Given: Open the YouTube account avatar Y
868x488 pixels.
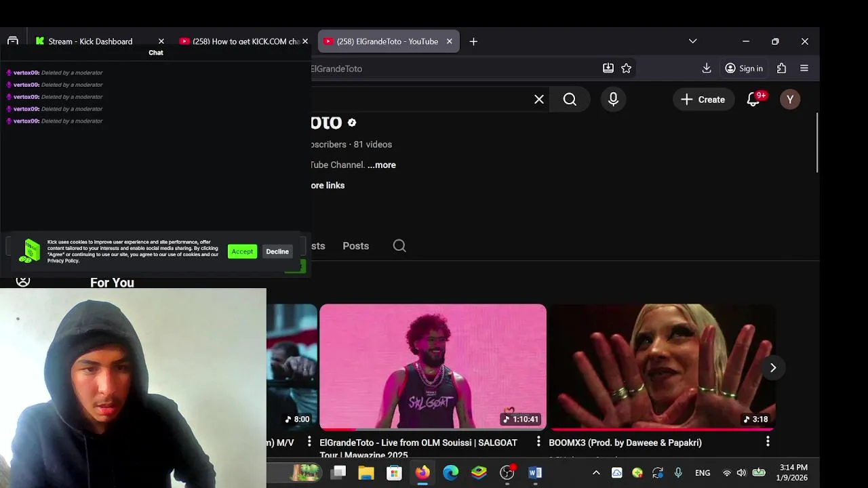Looking at the screenshot, I should click(790, 100).
